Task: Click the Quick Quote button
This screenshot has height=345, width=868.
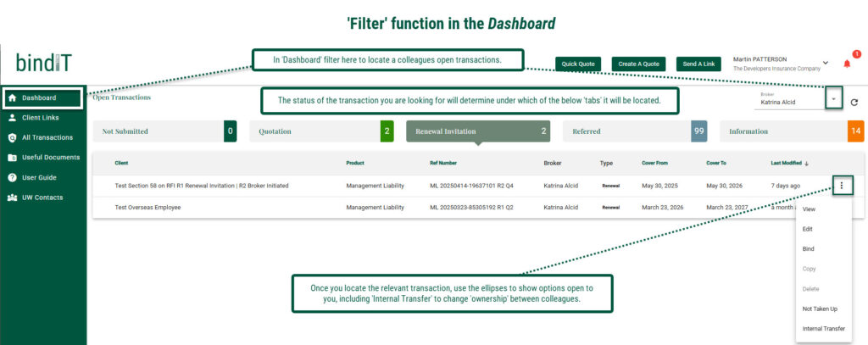Action: (578, 64)
